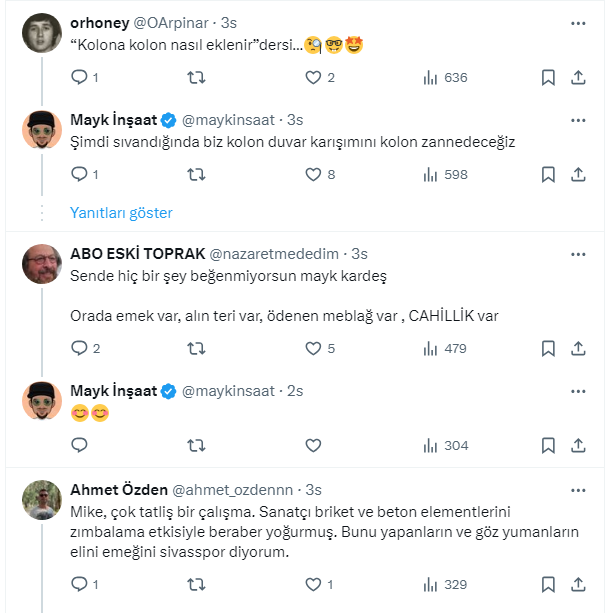Reply to ABO ESKİ TOPRAK's tweet
Screen dimensions: 613x613
click(80, 348)
